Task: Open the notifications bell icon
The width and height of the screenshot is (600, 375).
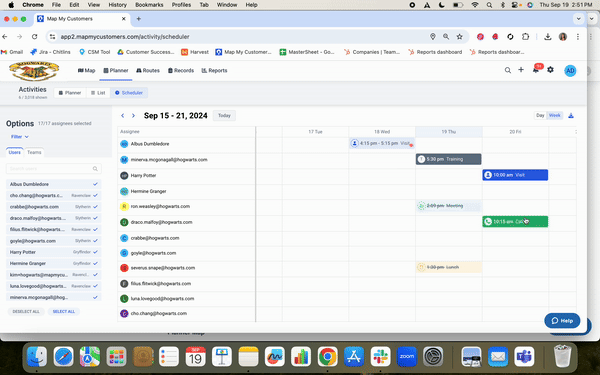Action: pyautogui.click(x=536, y=70)
